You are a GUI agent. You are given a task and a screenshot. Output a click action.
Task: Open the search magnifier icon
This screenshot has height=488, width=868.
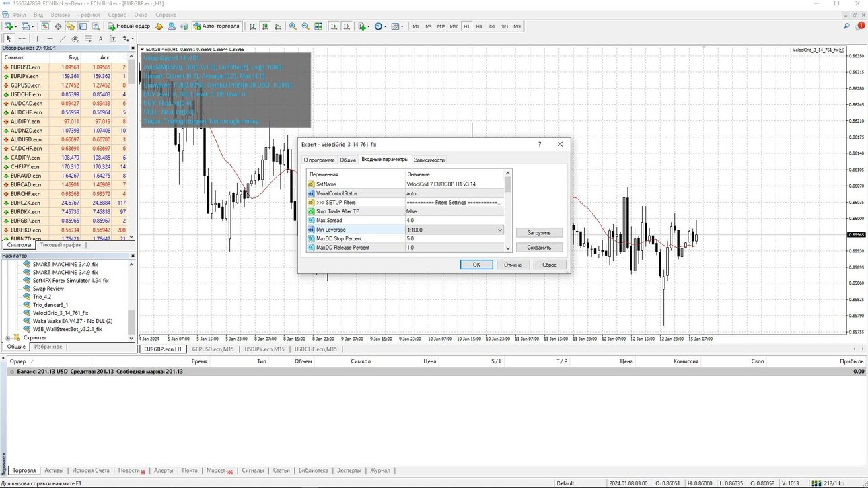click(847, 26)
